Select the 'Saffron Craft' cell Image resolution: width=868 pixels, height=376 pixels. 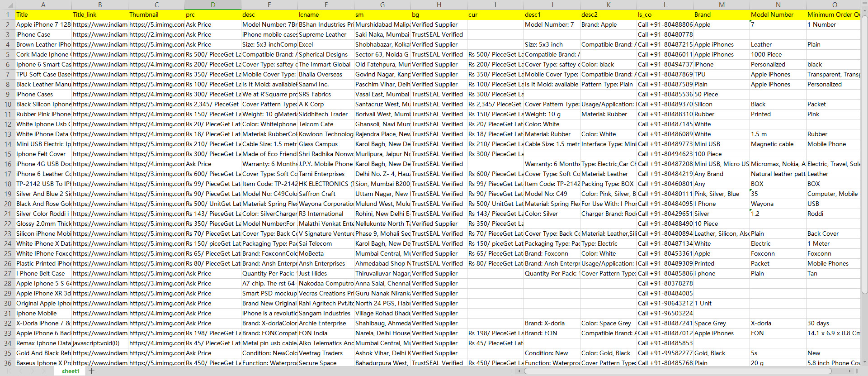click(326, 194)
